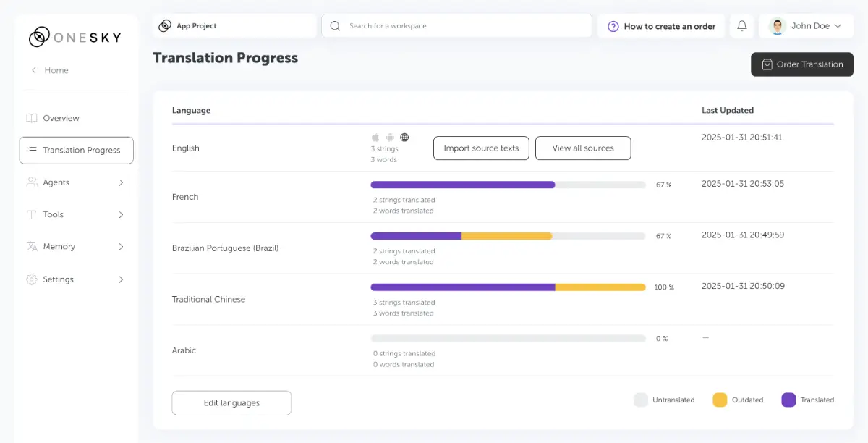This screenshot has width=868, height=443.
Task: Click the question mark help icon
Action: pyautogui.click(x=613, y=26)
